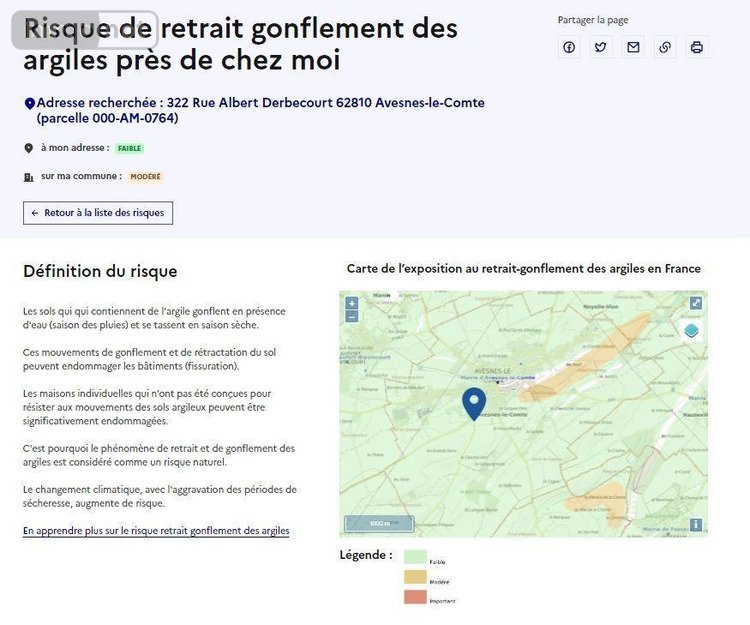Click the red Important legend swatch
This screenshot has width=750, height=625.
[x=415, y=597]
